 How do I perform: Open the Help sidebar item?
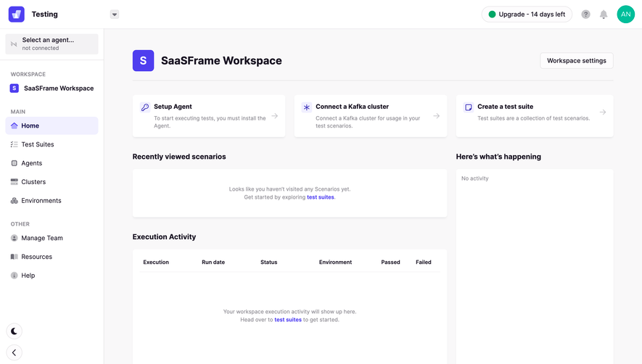52,276
